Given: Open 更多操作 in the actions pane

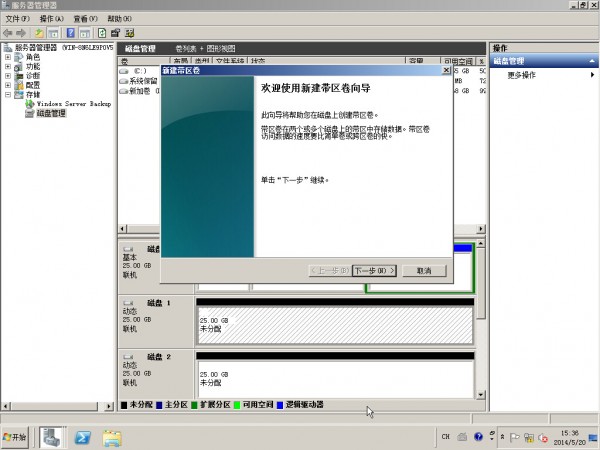Looking at the screenshot, I should pos(521,75).
